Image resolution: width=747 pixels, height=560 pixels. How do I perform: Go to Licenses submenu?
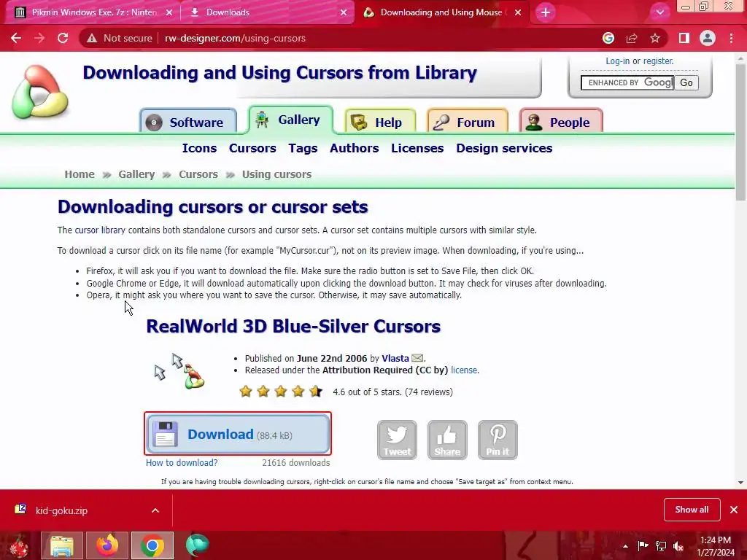click(417, 148)
